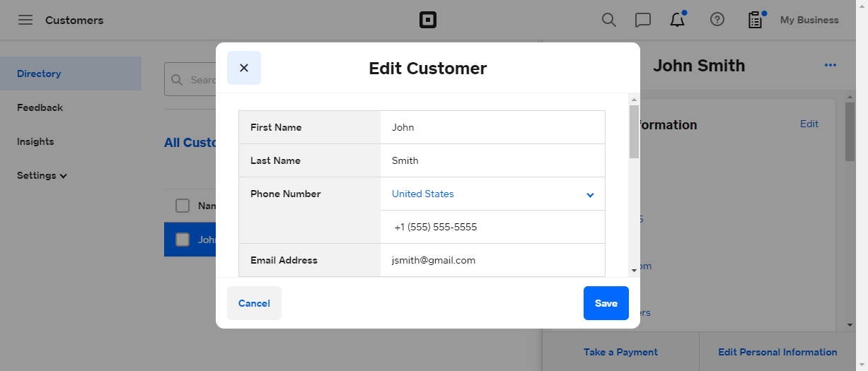Expand the Settings sidebar menu
868x371 pixels.
(x=42, y=175)
